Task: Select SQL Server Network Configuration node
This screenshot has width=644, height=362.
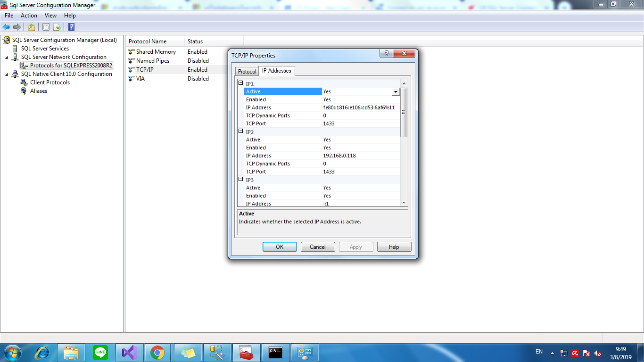Action: point(64,57)
